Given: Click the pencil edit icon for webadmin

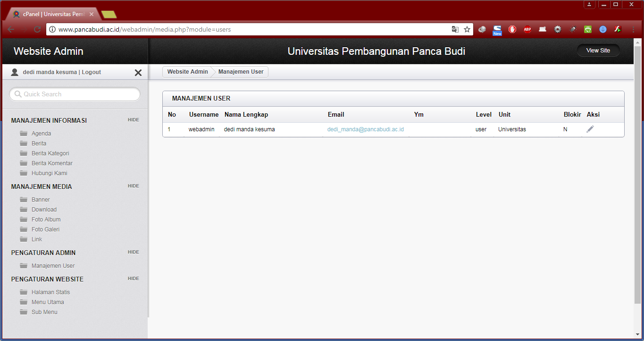Looking at the screenshot, I should (x=590, y=129).
